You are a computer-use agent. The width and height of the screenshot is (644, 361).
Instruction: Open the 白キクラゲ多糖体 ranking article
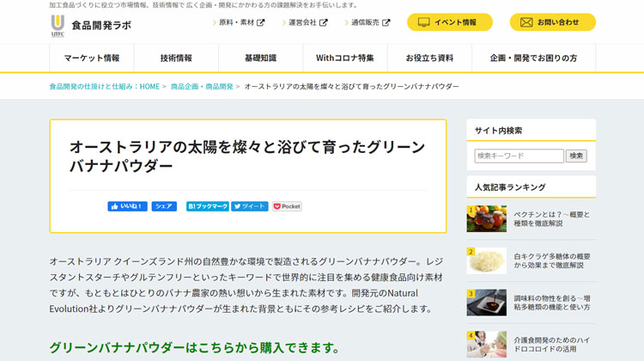pyautogui.click(x=551, y=261)
